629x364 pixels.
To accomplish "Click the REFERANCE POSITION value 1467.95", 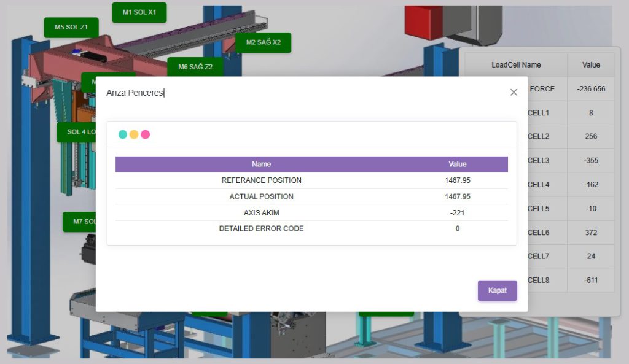I will [x=456, y=180].
